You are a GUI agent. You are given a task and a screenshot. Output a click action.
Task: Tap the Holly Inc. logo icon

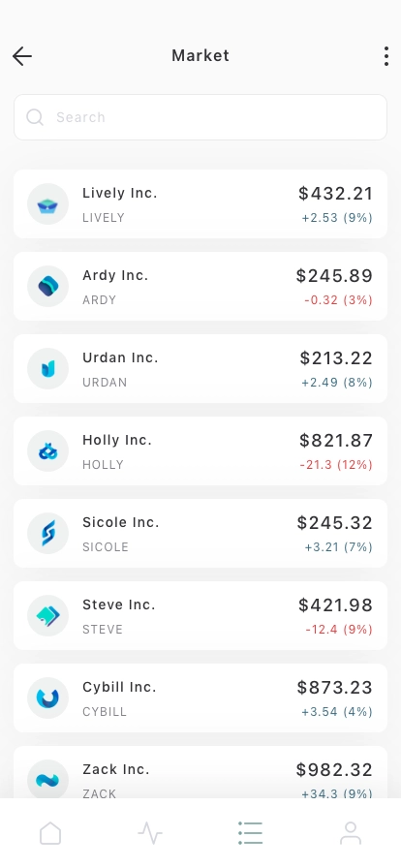coord(48,451)
